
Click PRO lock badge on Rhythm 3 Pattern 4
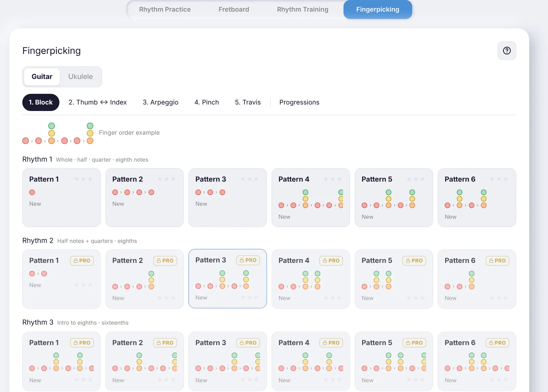pyautogui.click(x=331, y=343)
